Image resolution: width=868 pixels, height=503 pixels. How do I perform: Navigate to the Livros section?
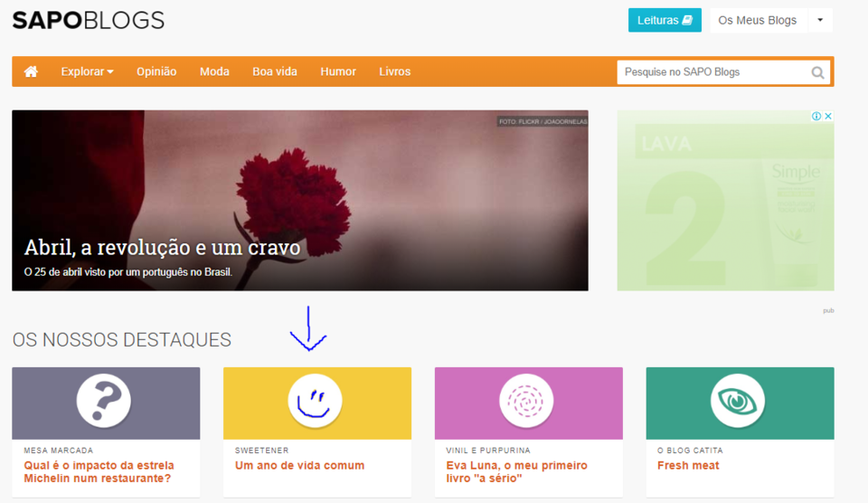click(395, 71)
